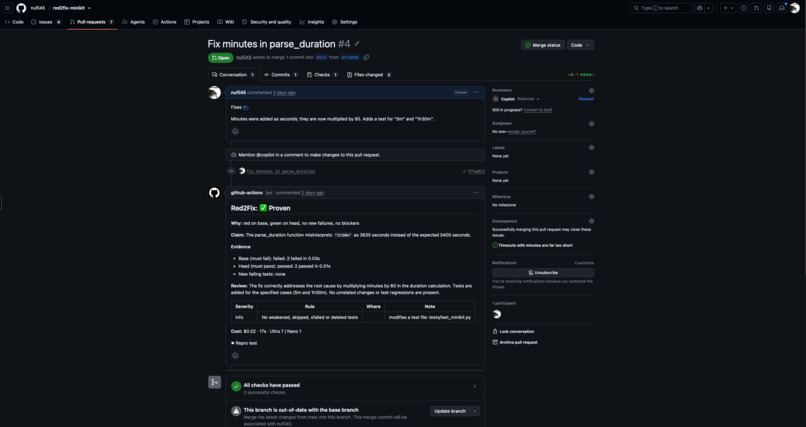Go to GitHub home via Octocat logo
The image size is (806, 427).
coord(21,8)
